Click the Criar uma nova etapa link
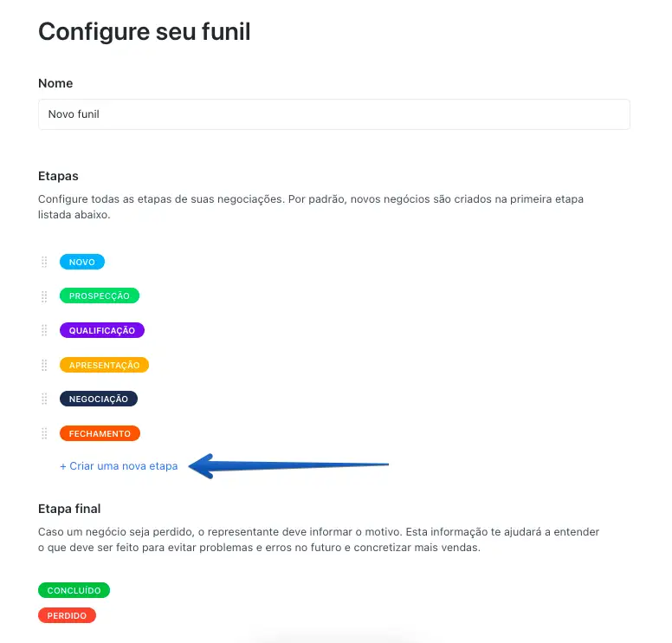672x643 pixels. point(119,466)
